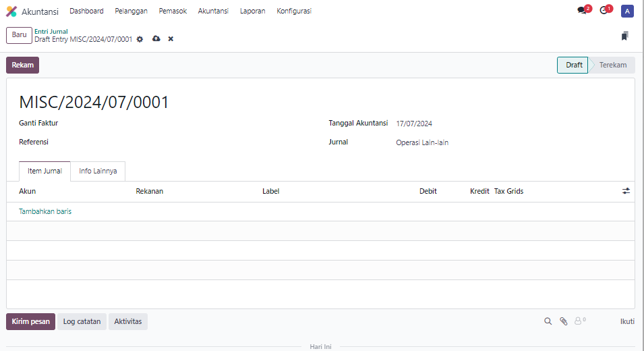Screen dimensions: 644x351
Task: Click the cloud save icon
Action: 156,39
